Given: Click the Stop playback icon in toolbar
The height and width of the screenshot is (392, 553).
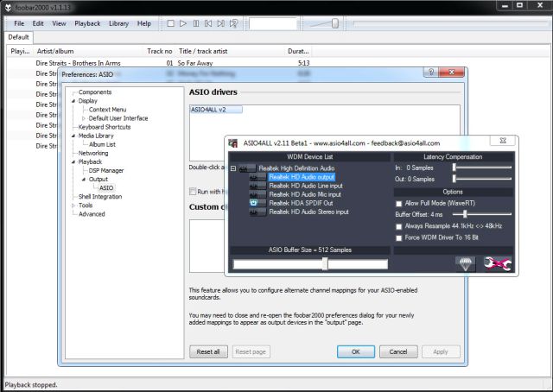Looking at the screenshot, I should pyautogui.click(x=171, y=23).
